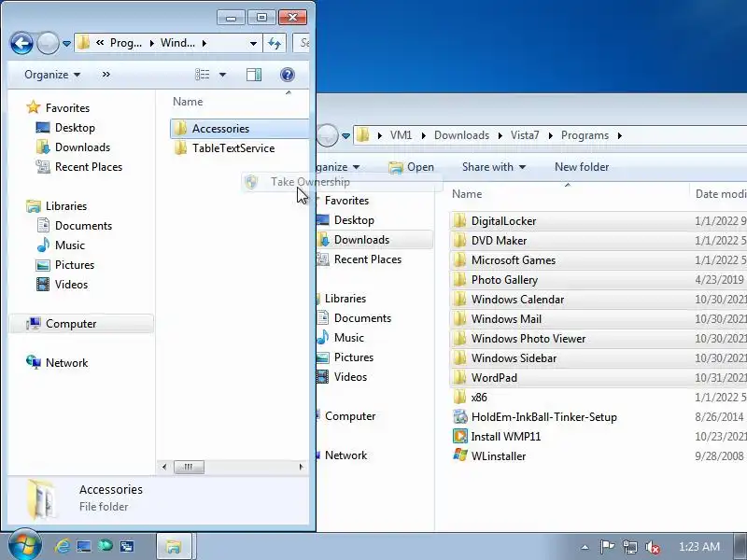Click VM1 breadcrumb in back window
747x560 pixels.
(401, 135)
